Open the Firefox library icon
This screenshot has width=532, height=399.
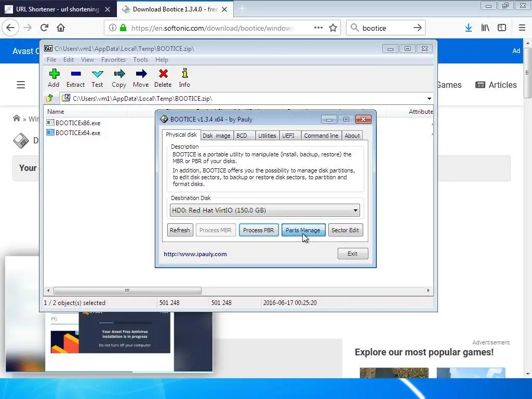point(485,28)
